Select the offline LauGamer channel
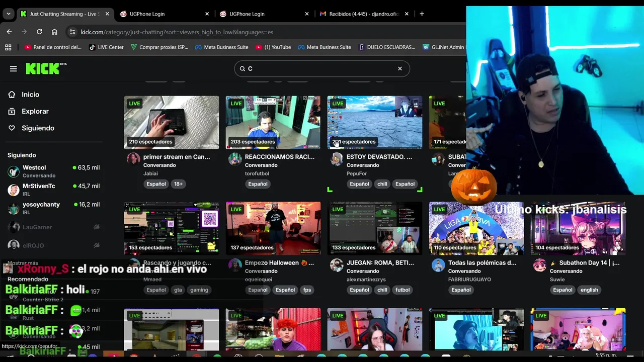This screenshot has width=644, height=362. 53,227
